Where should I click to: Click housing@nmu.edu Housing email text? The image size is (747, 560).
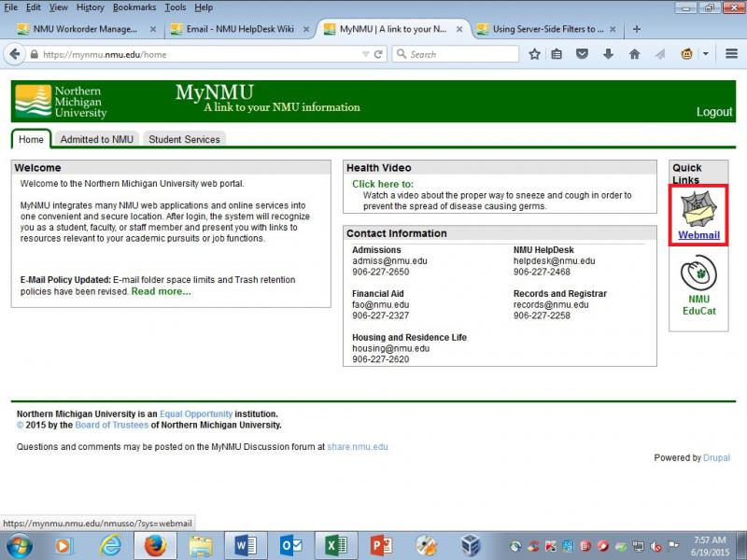[x=390, y=348]
